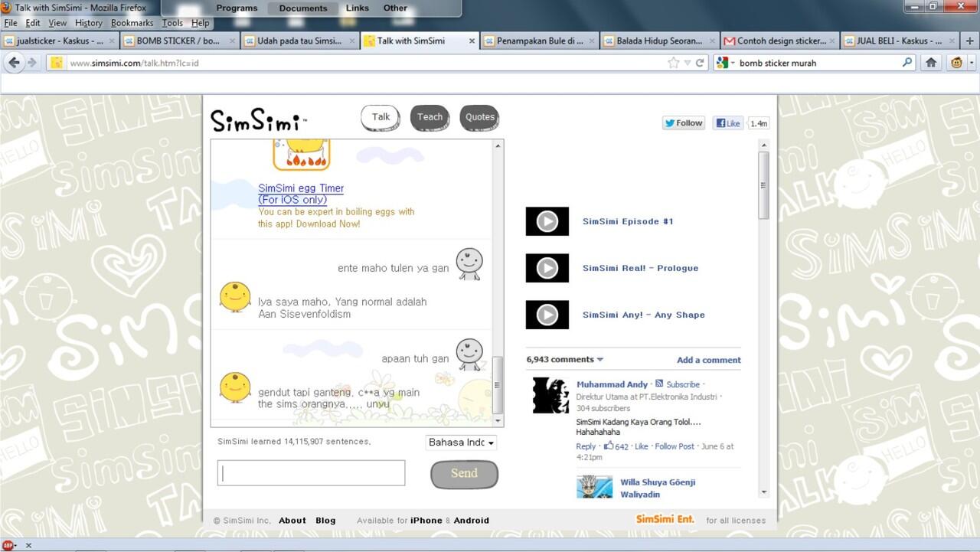980x552 pixels.
Task: Open the Bahasa Indonesia language dropdown
Action: click(x=461, y=443)
